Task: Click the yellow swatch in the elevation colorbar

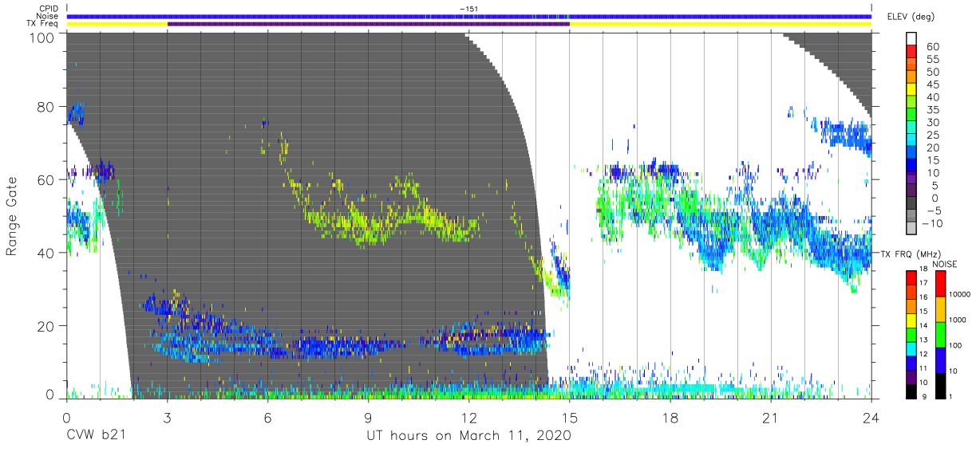Action: point(913,90)
